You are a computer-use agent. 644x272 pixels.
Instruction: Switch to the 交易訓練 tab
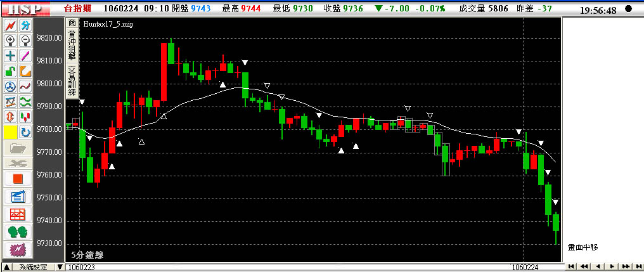(x=72, y=81)
